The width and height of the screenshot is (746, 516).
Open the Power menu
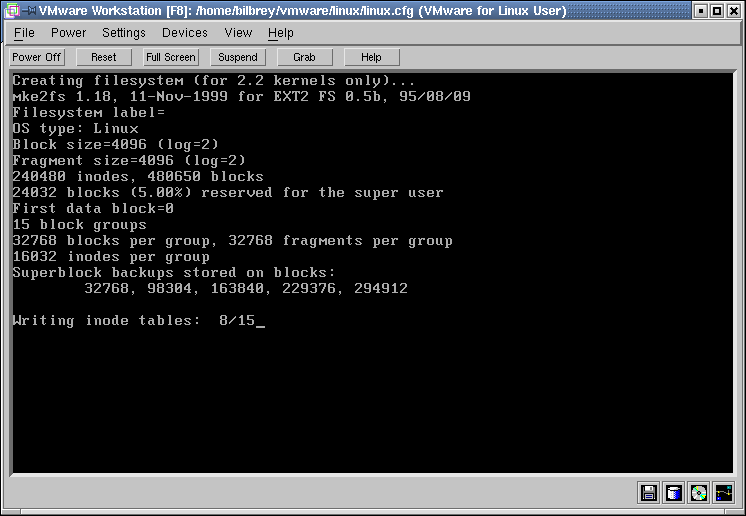click(x=68, y=33)
